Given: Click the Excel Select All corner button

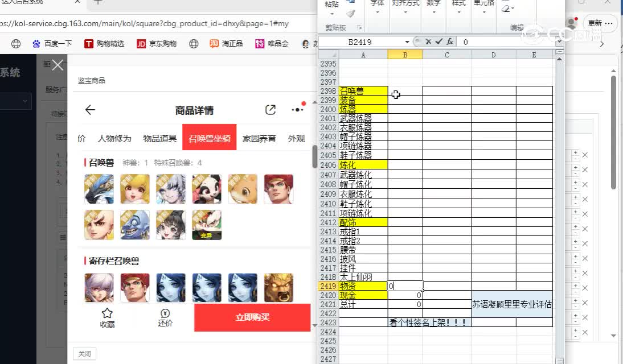Looking at the screenshot, I should point(329,55).
